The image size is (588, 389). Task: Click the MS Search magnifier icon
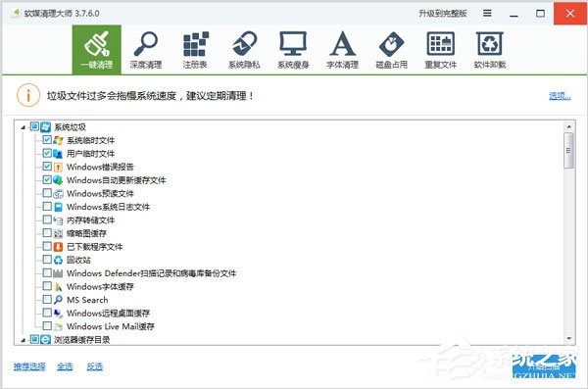click(x=58, y=300)
